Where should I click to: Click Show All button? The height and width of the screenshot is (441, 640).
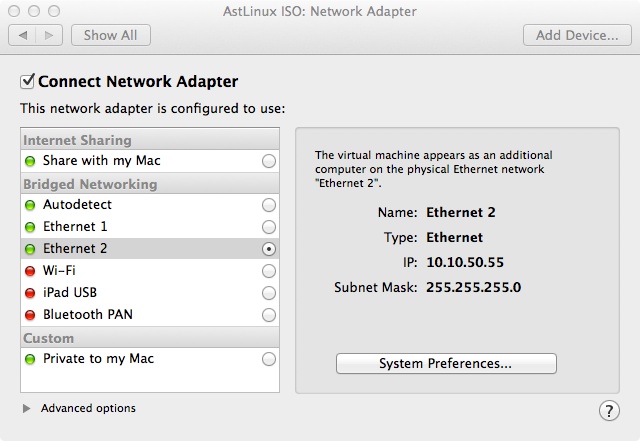tap(111, 36)
